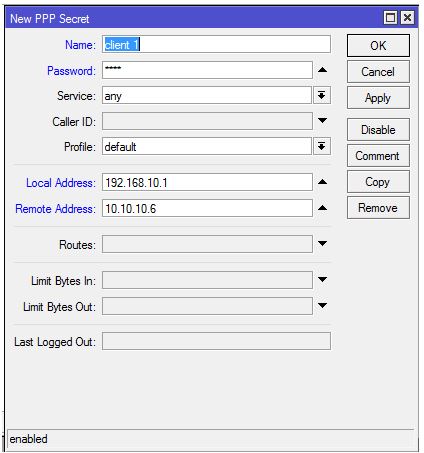Click the Remote Address label

click(56, 209)
